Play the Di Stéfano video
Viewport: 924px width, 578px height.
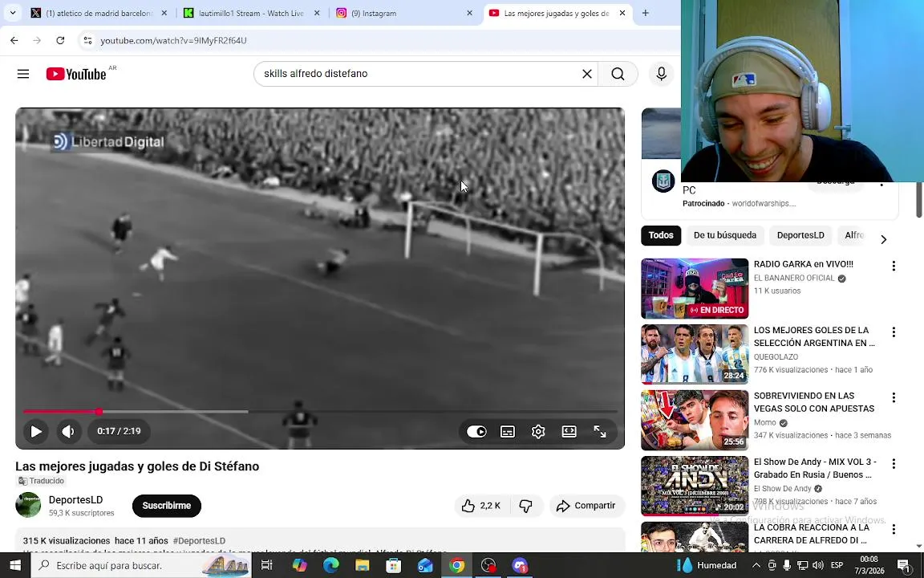click(x=36, y=431)
